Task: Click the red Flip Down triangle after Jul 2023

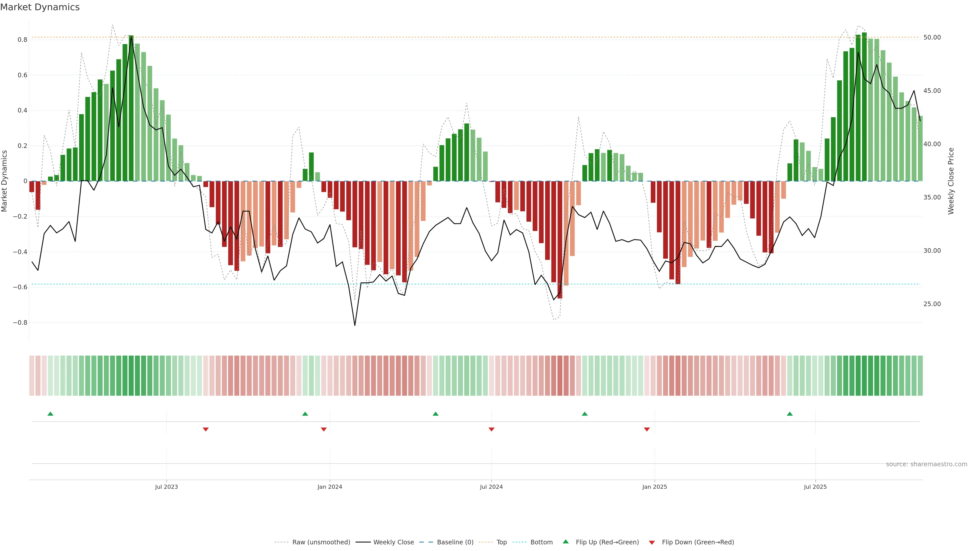Action: (206, 429)
